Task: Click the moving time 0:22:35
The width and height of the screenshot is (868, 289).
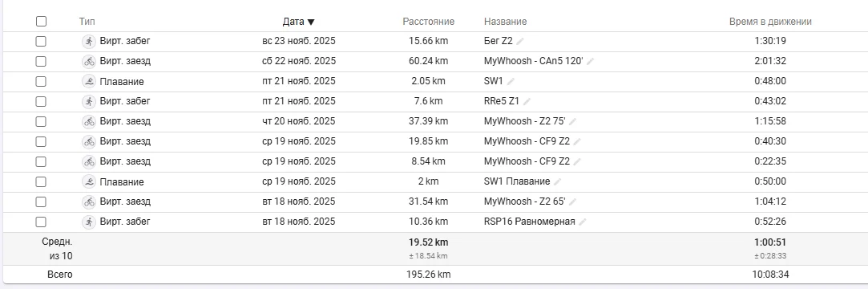Action: click(770, 161)
